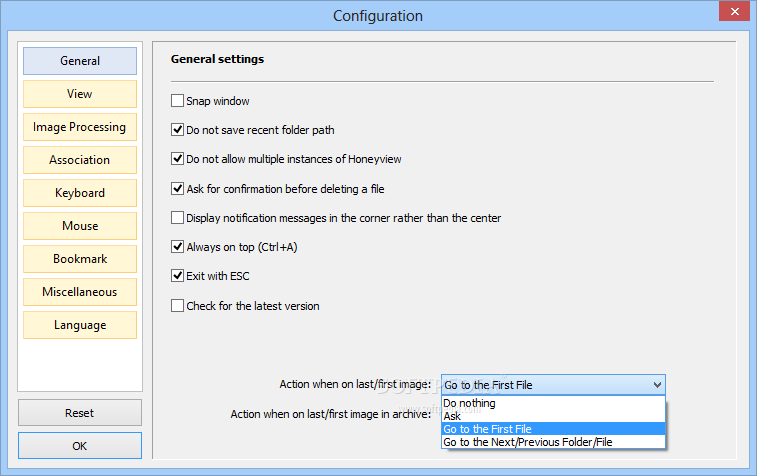
Task: Open the Keyboard settings tab
Action: pos(80,193)
